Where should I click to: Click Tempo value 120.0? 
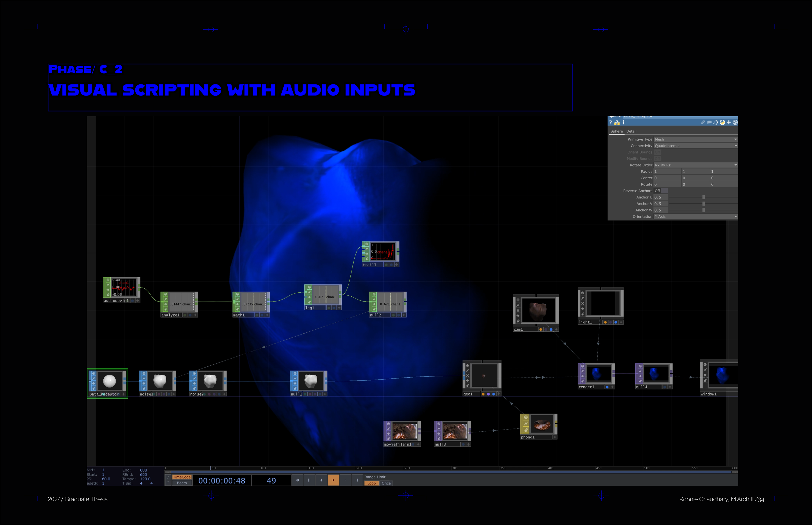(x=145, y=479)
